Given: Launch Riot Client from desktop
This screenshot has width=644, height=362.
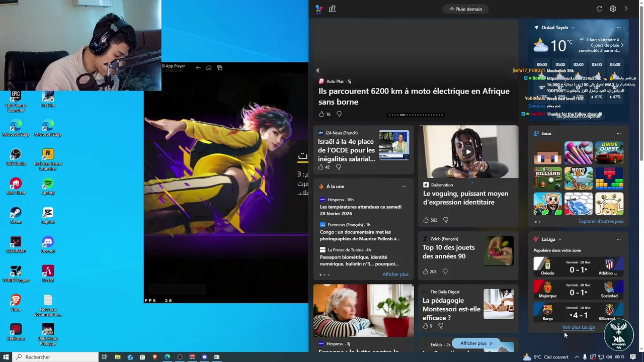Looking at the screenshot, I should point(16,186).
